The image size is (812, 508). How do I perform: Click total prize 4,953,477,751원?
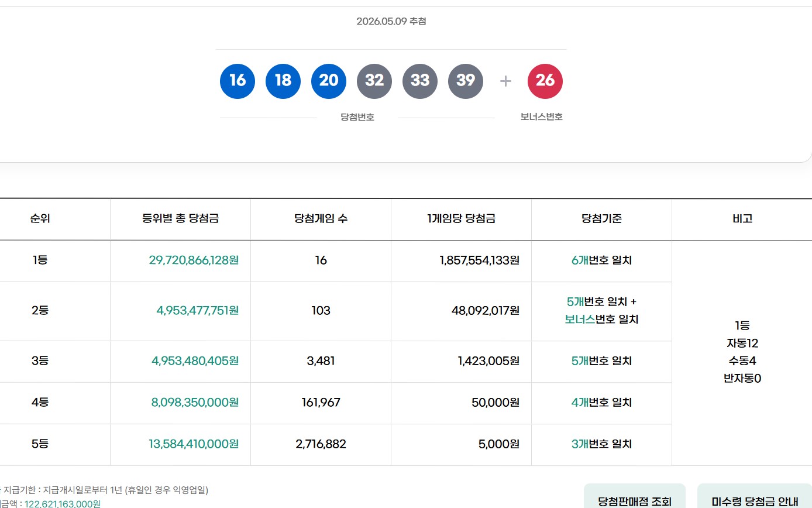click(x=198, y=311)
